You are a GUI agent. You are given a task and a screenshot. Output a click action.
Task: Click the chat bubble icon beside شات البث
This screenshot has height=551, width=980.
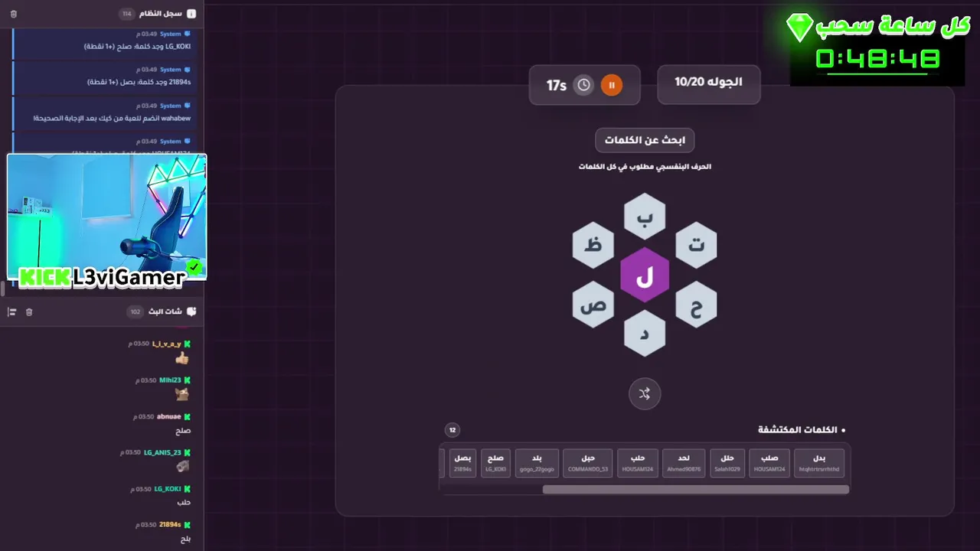click(191, 311)
